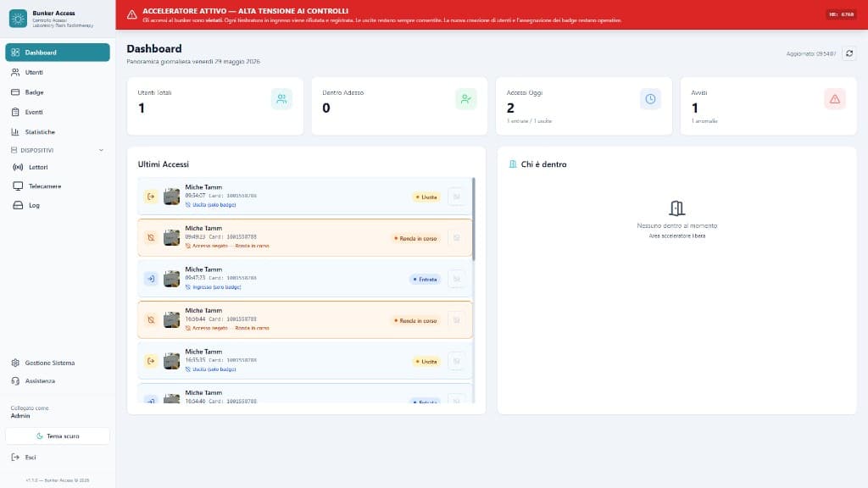Click image button on the 16:55:35 Uscita row
Image resolution: width=868 pixels, height=488 pixels.
tap(456, 361)
